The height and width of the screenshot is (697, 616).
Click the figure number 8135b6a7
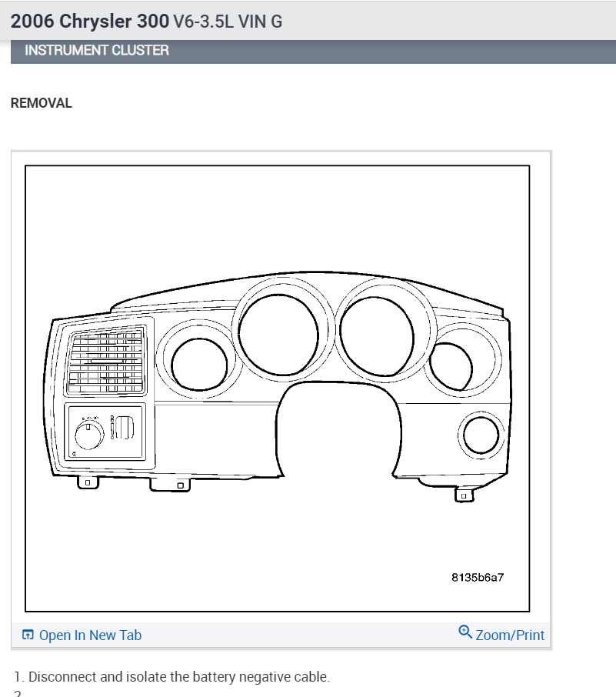(478, 578)
